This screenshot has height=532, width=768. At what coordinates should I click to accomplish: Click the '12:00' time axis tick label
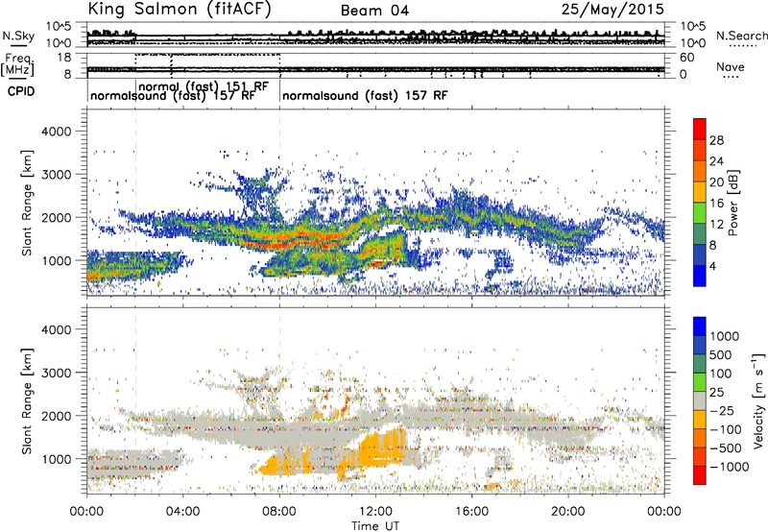click(375, 512)
